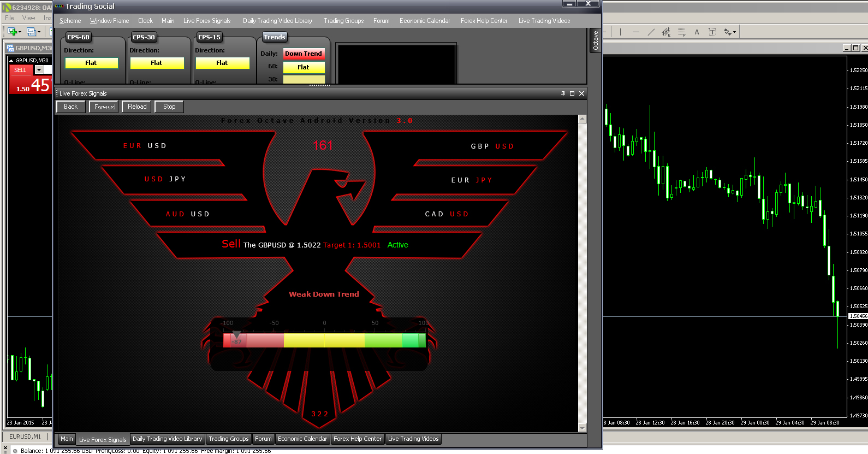
Task: Click the GBPUSD,M30 chart window icon
Action: tap(10, 48)
